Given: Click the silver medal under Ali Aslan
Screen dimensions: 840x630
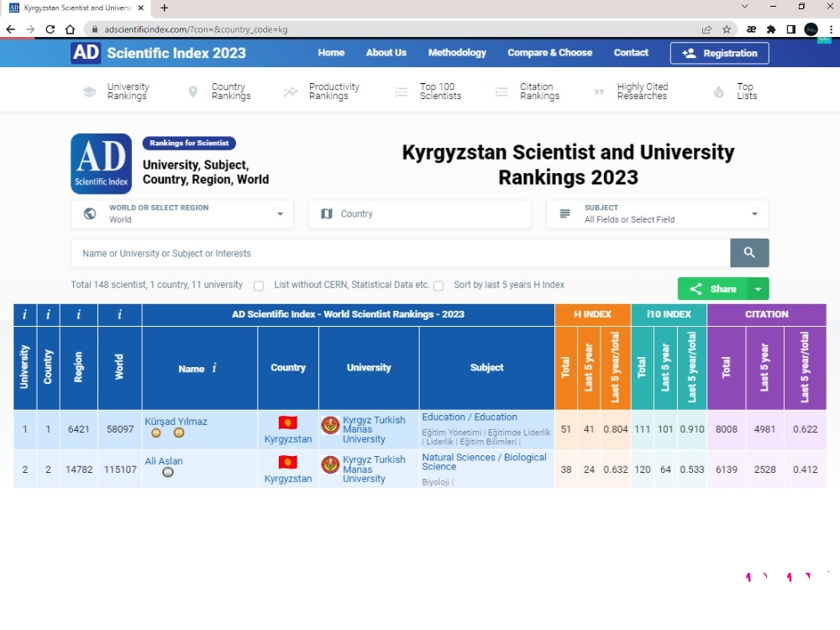Looking at the screenshot, I should tap(168, 472).
